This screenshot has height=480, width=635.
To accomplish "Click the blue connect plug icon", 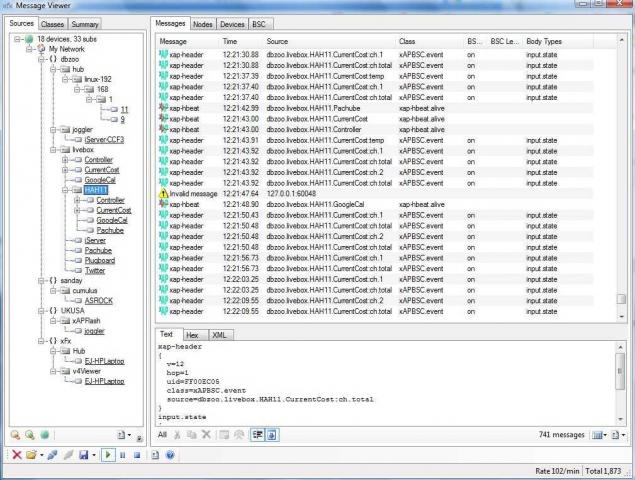I will [52, 455].
